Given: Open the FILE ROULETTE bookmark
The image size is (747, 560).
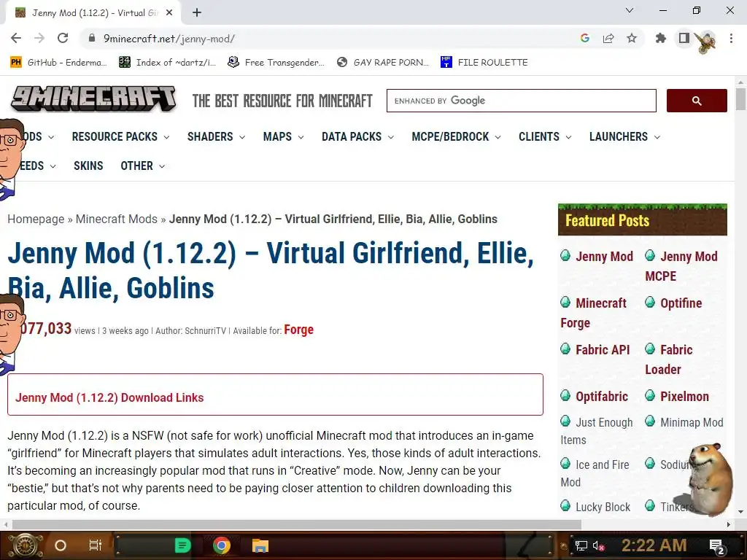Looking at the screenshot, I should 484,63.
